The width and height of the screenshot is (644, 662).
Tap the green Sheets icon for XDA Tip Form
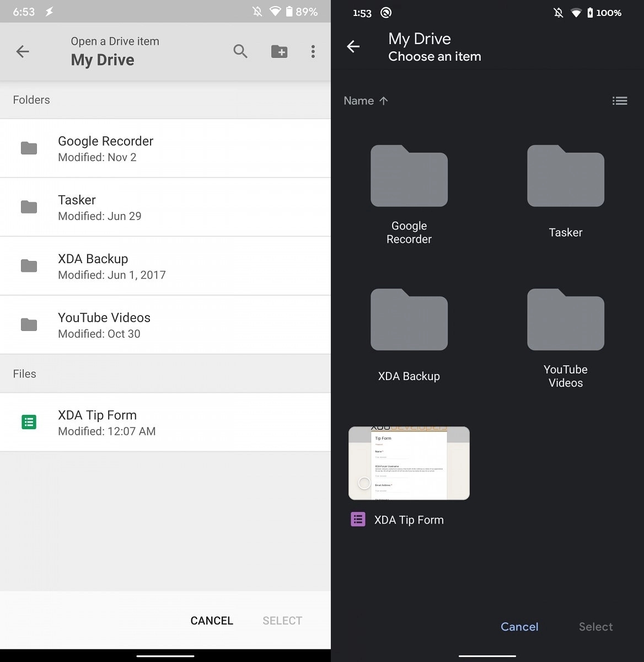coord(29,422)
